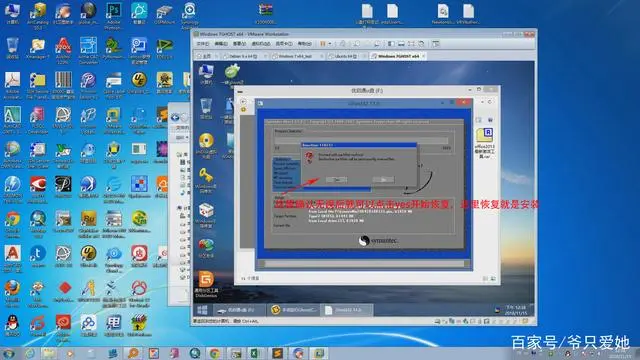The height and width of the screenshot is (360, 640).
Task: Open Chrome from the host taskbar
Action: (215, 353)
